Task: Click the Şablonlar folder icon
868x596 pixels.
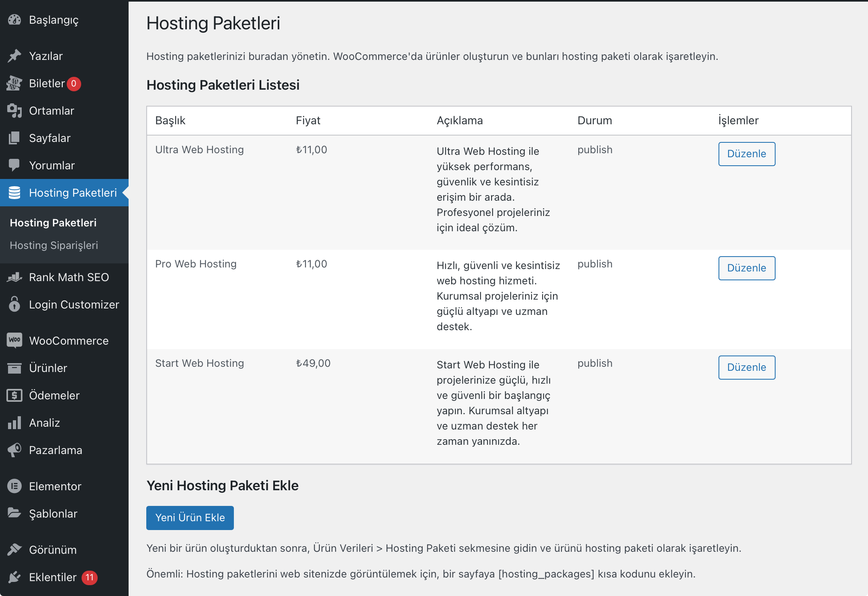Action: point(14,513)
